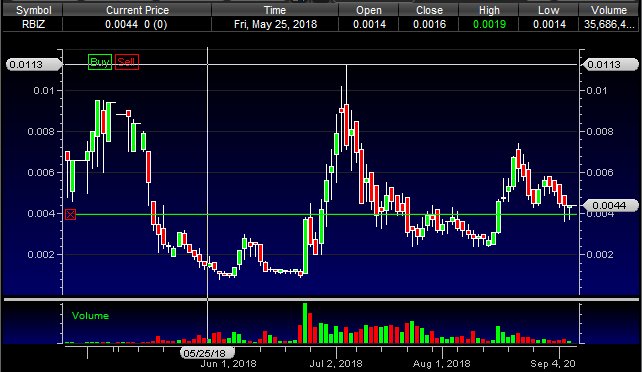Click the green Buy button on chart
Image resolution: width=642 pixels, height=372 pixels.
click(x=100, y=62)
